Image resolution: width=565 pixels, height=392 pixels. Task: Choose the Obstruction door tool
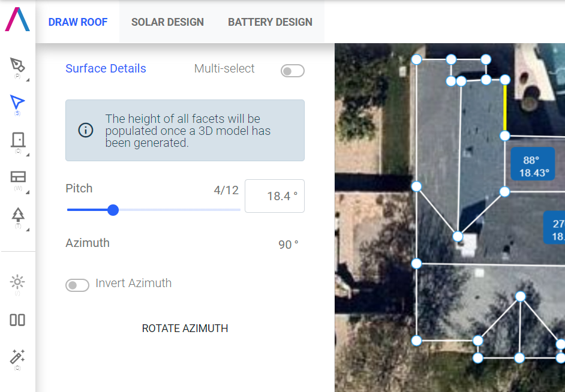point(17,140)
